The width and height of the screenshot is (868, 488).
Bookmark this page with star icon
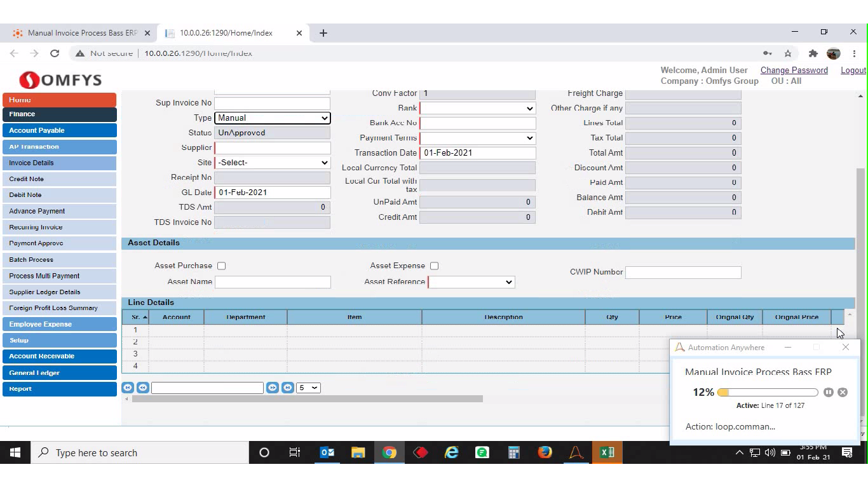[x=788, y=53]
